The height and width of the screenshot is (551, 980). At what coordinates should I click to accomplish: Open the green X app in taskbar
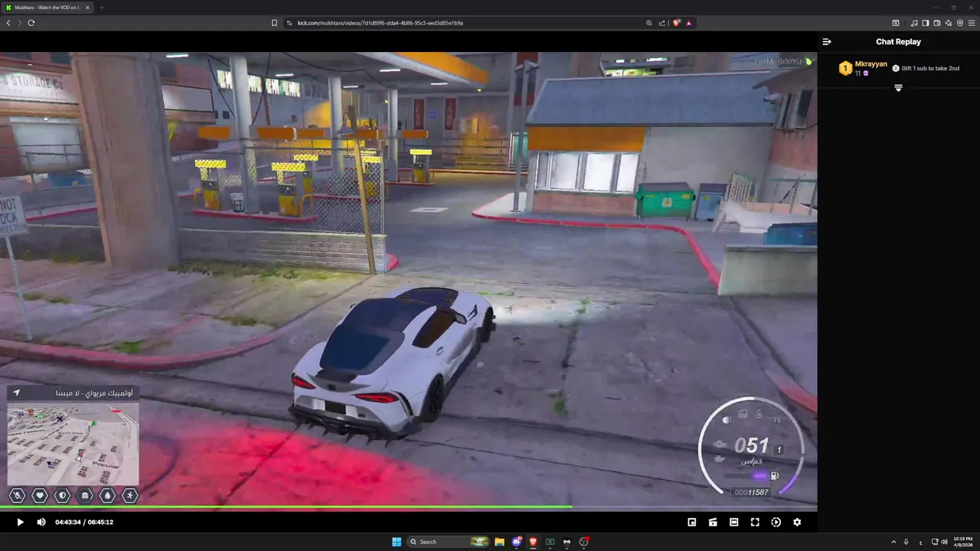click(x=550, y=542)
